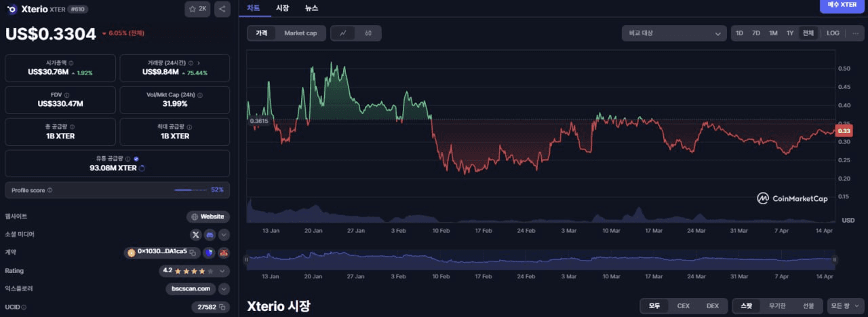Screen dimensions: 868x317
Task: Click info icon beside 거래량 (24시간)
Action: [190, 62]
